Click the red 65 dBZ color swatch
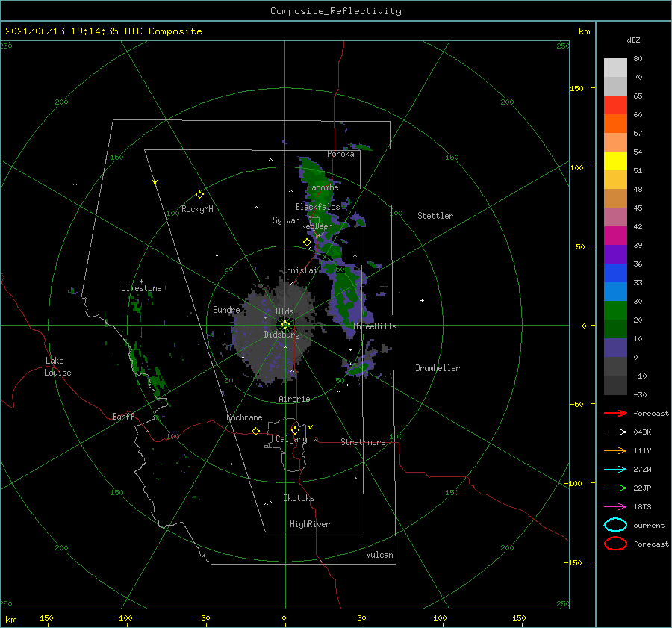The width and height of the screenshot is (672, 628). [x=615, y=105]
